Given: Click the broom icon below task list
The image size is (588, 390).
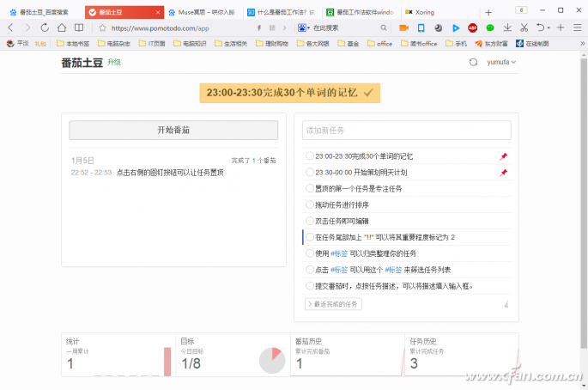Looking at the screenshot, I should pyautogui.click(x=506, y=304).
